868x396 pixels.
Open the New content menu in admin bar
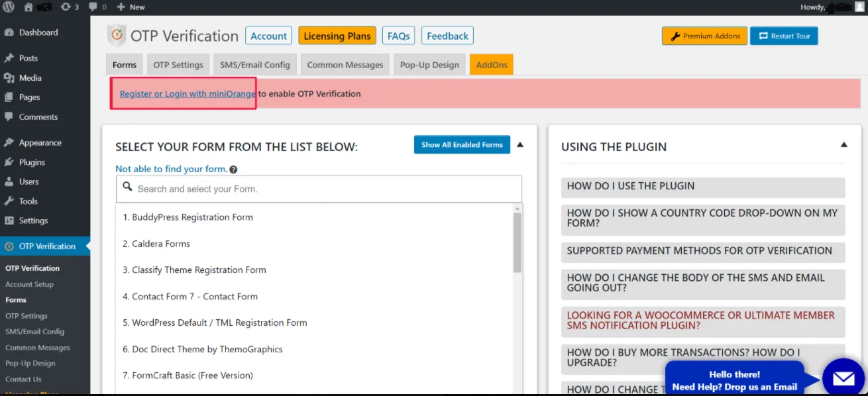pyautogui.click(x=131, y=7)
